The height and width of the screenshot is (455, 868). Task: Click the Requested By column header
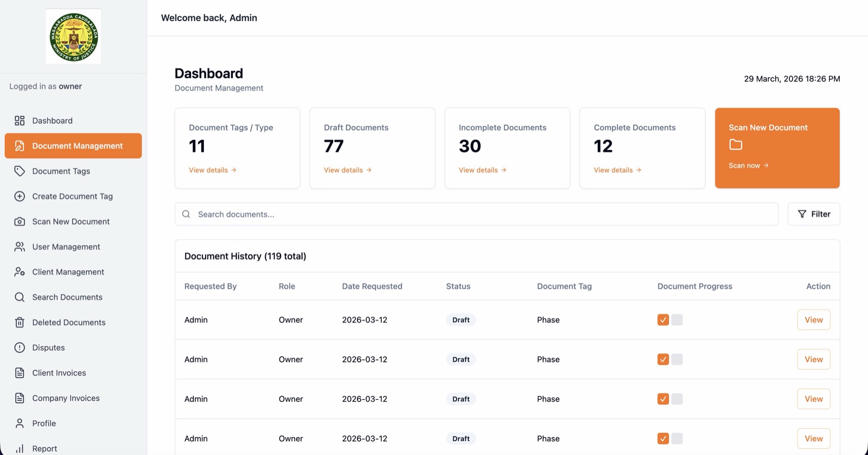[210, 286]
